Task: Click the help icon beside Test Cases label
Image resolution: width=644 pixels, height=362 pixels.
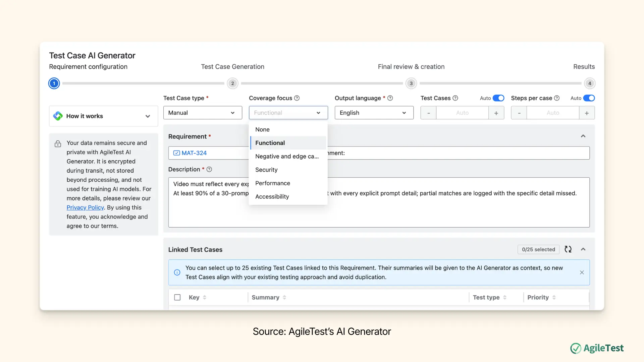Action: pyautogui.click(x=455, y=98)
